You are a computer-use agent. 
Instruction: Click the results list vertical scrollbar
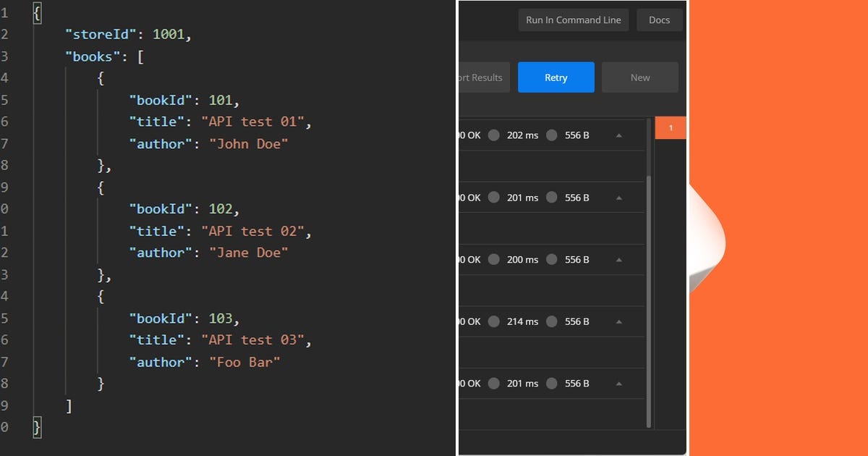[649, 300]
